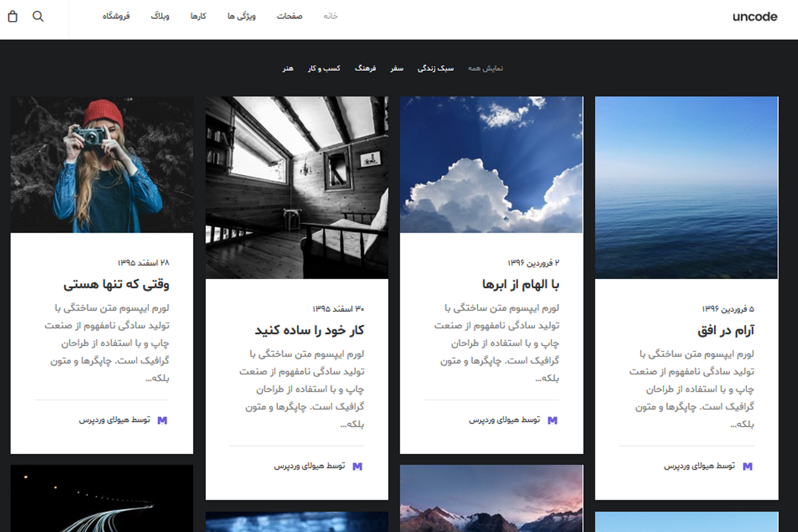Viewport: 798px width, 532px height.
Task: Click author avatar in کار خود را ساده کنید card
Action: (357, 466)
